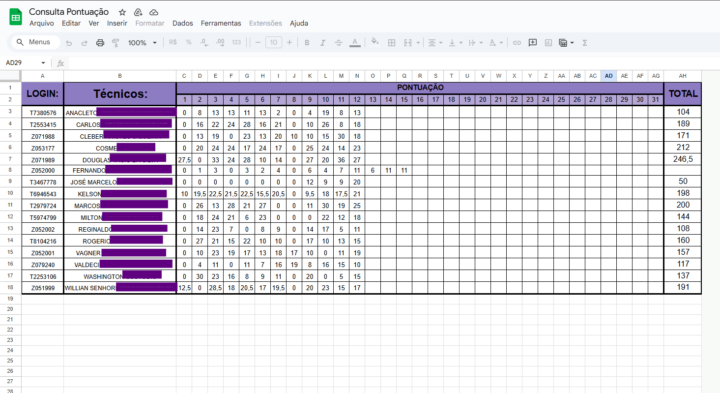Check the cloud save status icon
The height and width of the screenshot is (393, 720).
tap(153, 12)
